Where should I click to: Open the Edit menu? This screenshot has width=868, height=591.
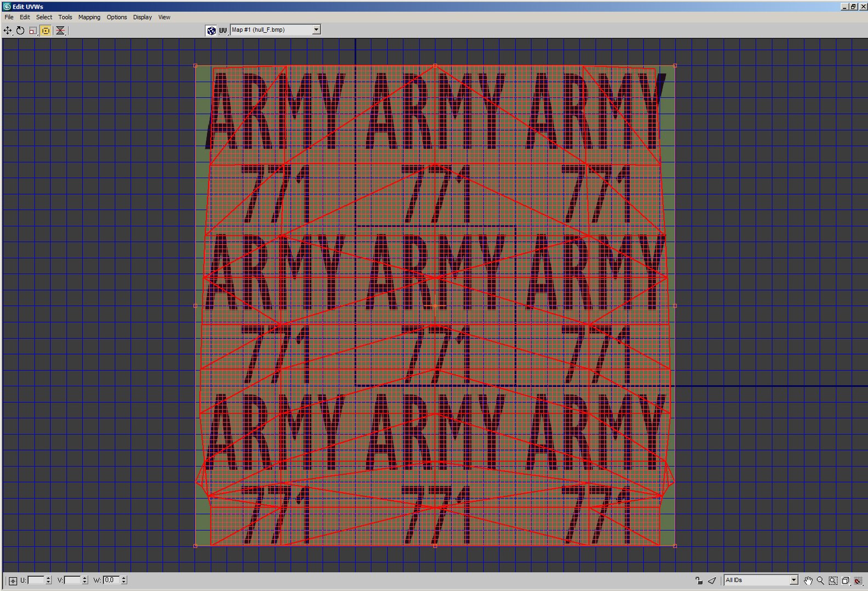click(x=25, y=17)
